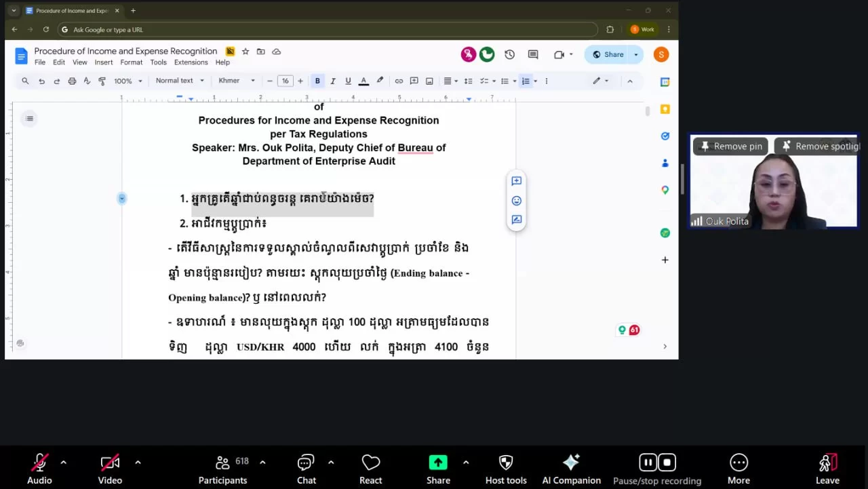The width and height of the screenshot is (868, 489).
Task: Insert link using the toolbar link icon
Action: point(399,81)
